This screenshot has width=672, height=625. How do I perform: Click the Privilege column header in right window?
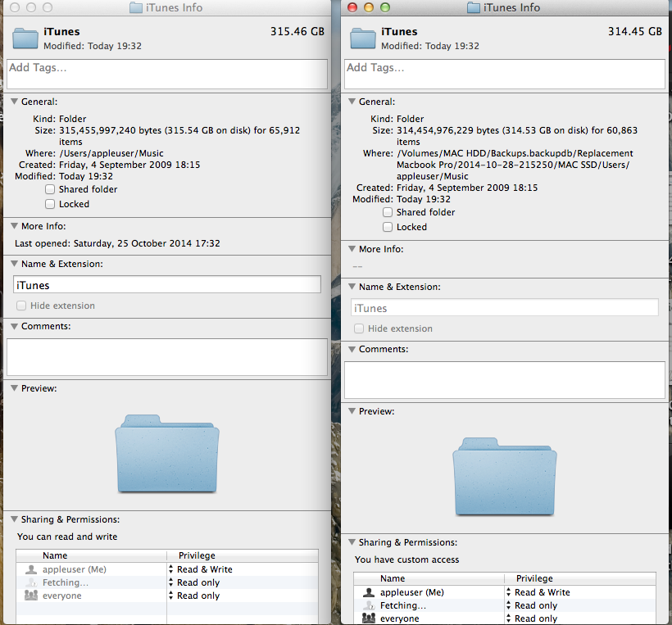(580, 579)
